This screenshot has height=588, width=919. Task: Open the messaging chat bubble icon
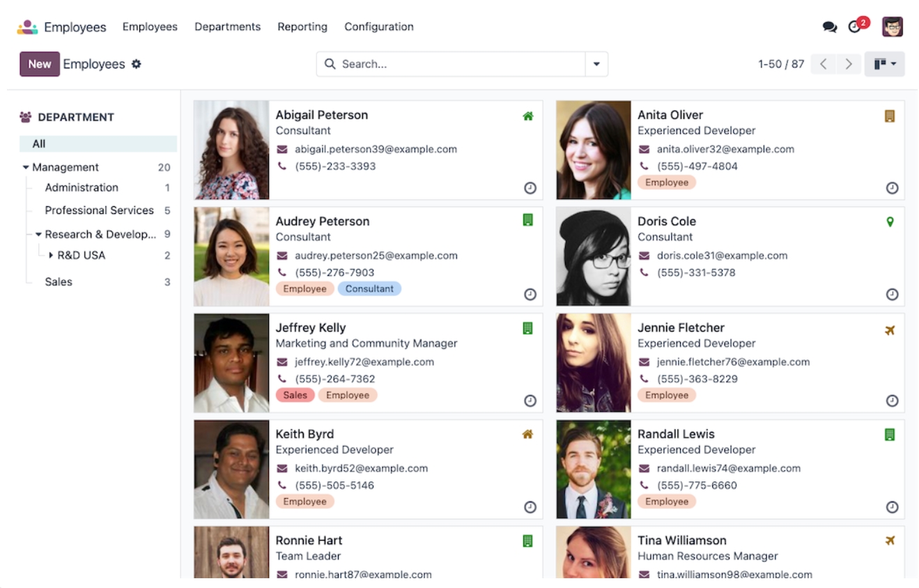(x=830, y=26)
